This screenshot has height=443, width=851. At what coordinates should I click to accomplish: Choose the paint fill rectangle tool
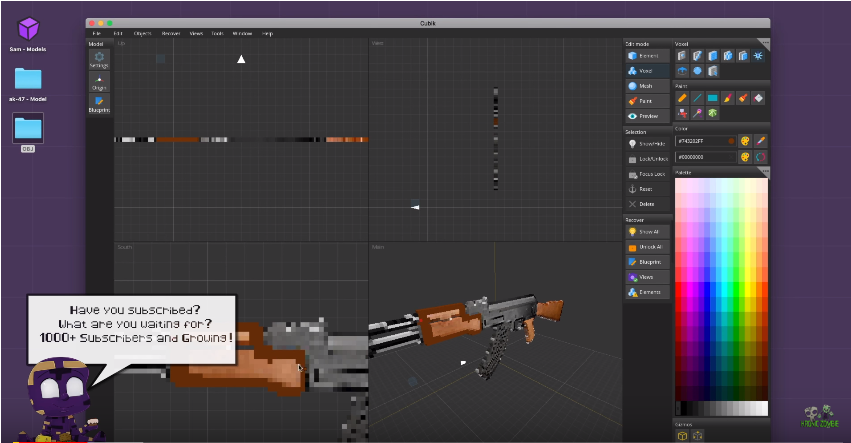point(712,98)
